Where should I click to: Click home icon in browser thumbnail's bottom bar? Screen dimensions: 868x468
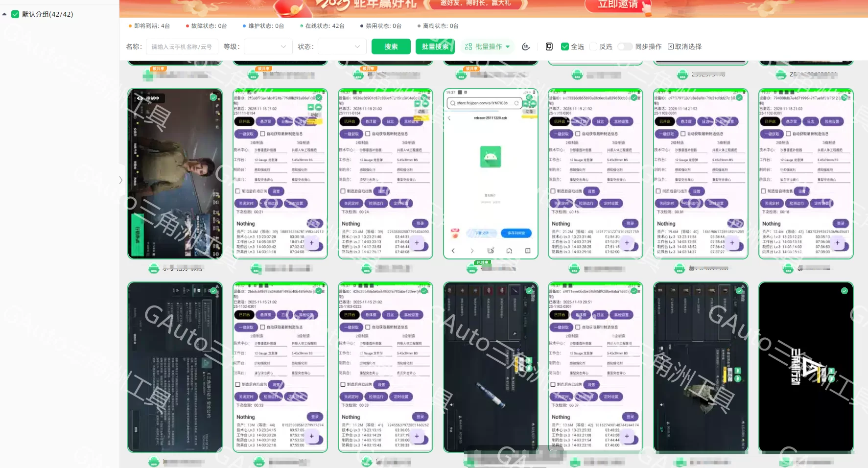click(x=509, y=251)
